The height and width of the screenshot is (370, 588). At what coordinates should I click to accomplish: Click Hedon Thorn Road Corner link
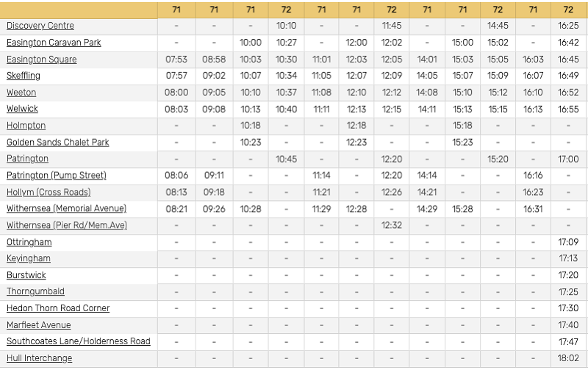tap(58, 308)
